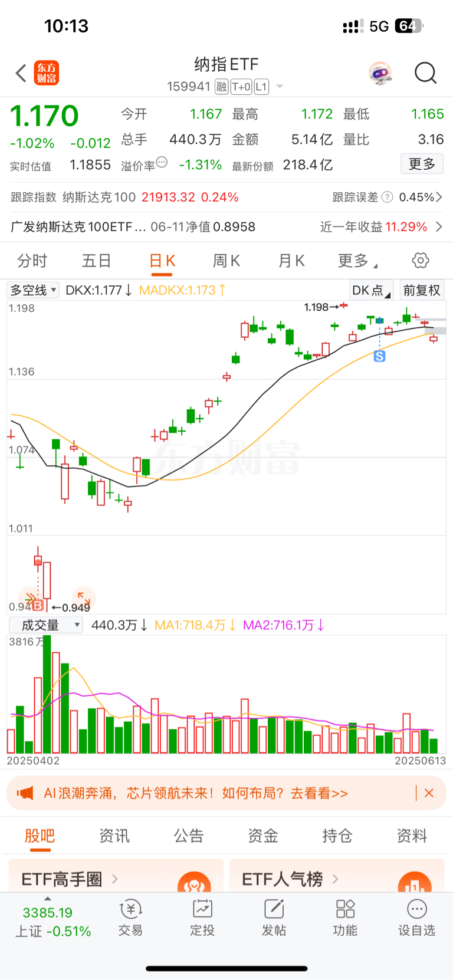Open the ETF人气榜 card
The image size is (453, 980).
pyautogui.click(x=336, y=877)
